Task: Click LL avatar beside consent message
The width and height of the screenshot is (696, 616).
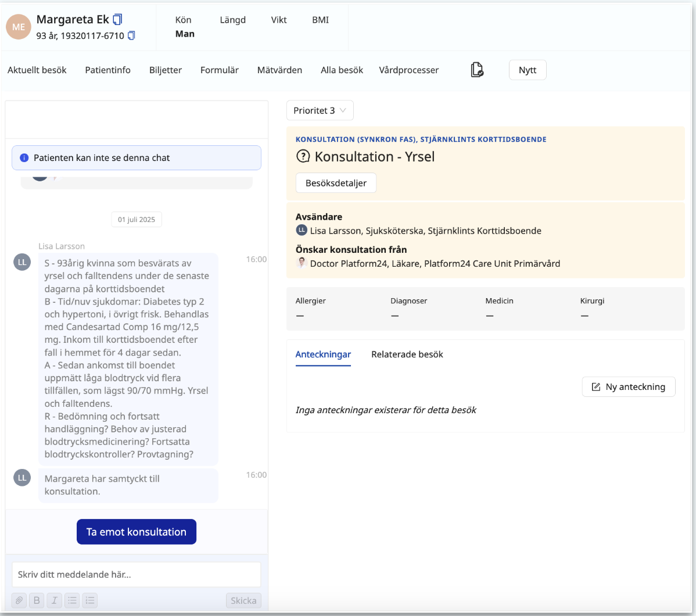Action: click(x=22, y=478)
